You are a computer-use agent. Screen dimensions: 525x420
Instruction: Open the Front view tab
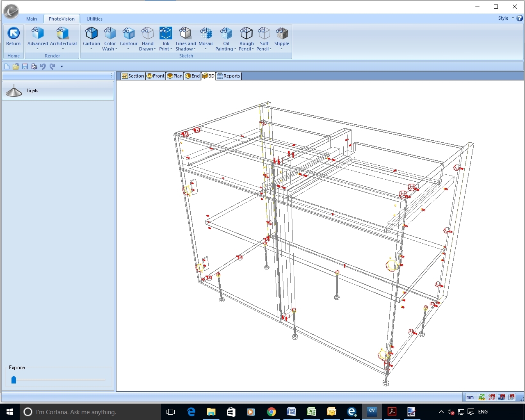pyautogui.click(x=155, y=76)
